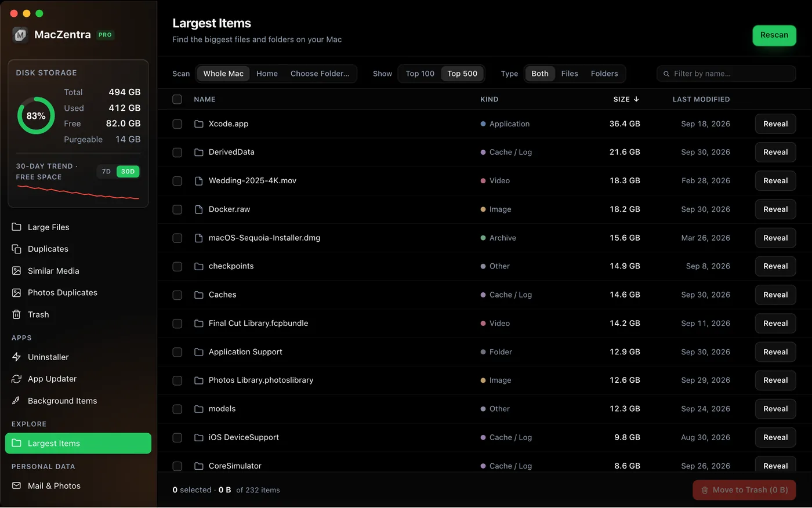The width and height of the screenshot is (812, 508).
Task: Focus the Filter by name field
Action: tap(726, 74)
